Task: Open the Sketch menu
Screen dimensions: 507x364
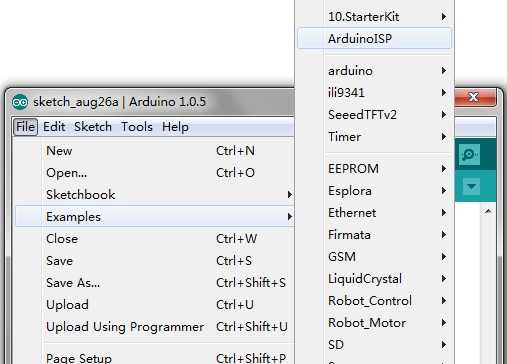Action: (93, 127)
